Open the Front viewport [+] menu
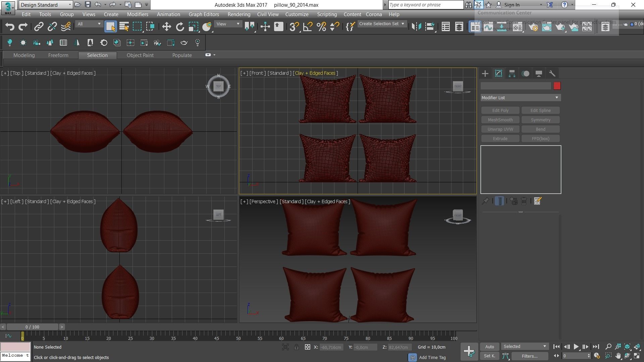This screenshot has width=644, height=362. (244, 73)
